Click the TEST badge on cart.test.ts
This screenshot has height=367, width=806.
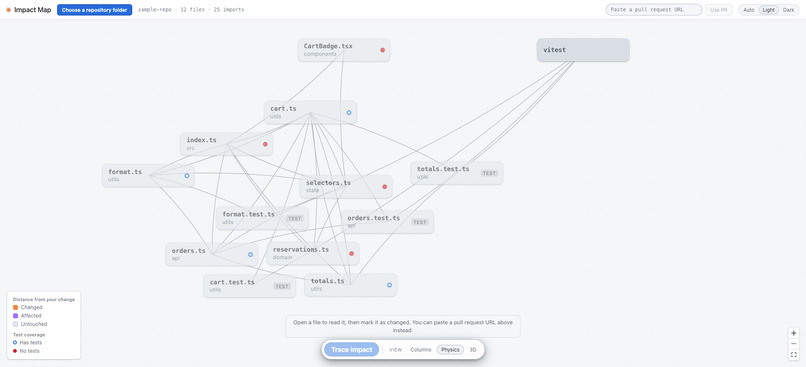pyautogui.click(x=282, y=286)
